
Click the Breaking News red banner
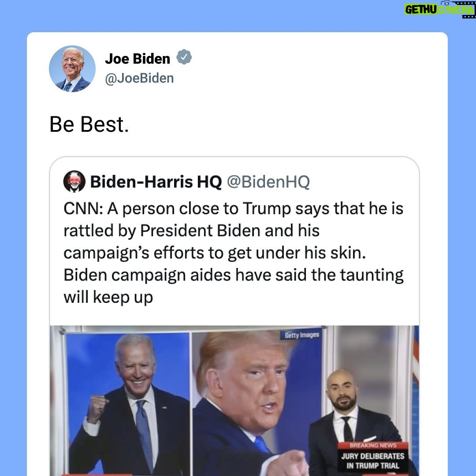pyautogui.click(x=373, y=445)
